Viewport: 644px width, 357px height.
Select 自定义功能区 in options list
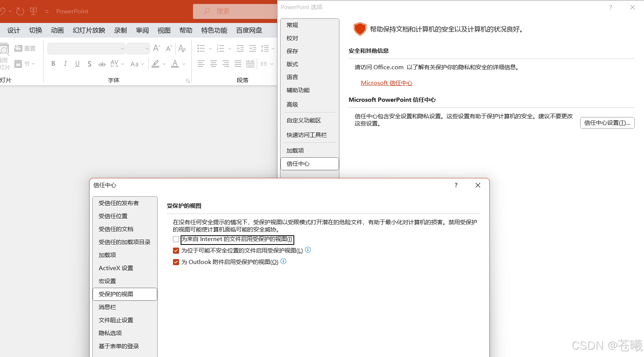[x=310, y=121]
